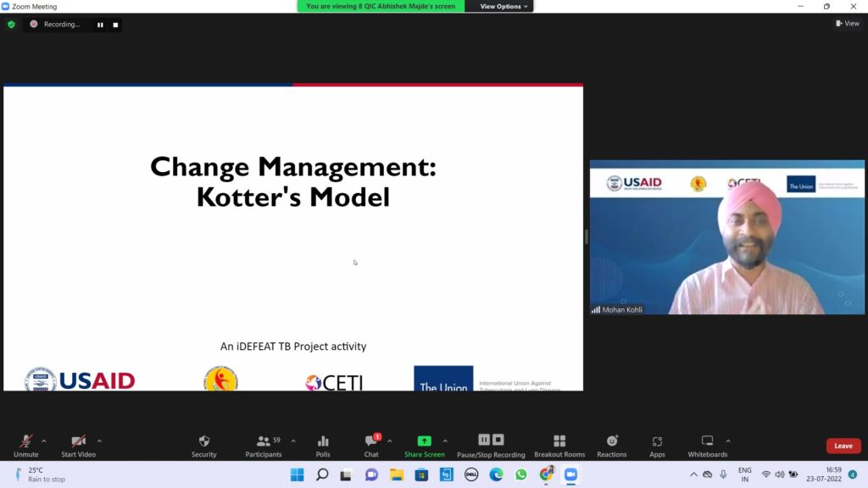
Task: Unmute the microphone
Action: [x=25, y=445]
